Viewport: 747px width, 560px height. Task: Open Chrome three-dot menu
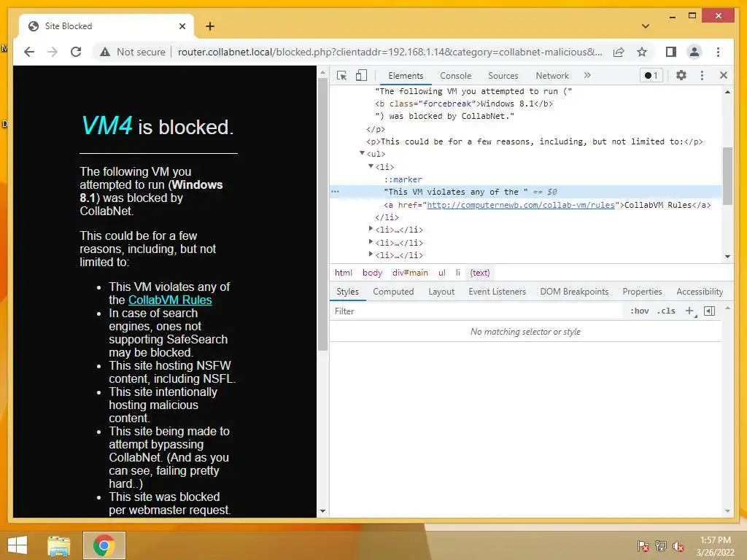point(718,52)
